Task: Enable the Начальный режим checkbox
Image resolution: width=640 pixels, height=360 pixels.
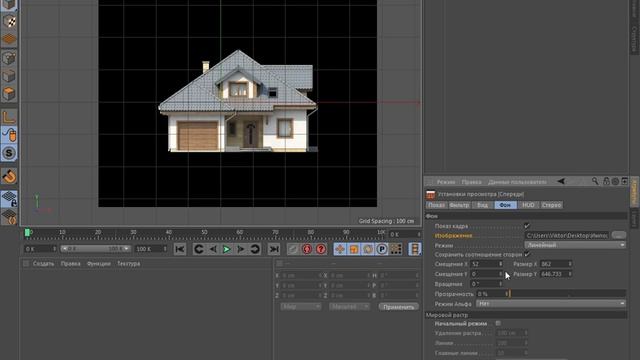Action: (498, 323)
